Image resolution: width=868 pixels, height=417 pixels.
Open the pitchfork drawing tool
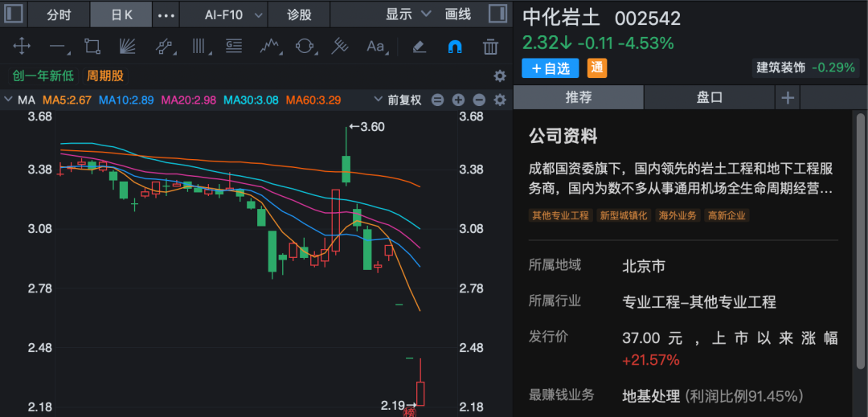coord(340,47)
